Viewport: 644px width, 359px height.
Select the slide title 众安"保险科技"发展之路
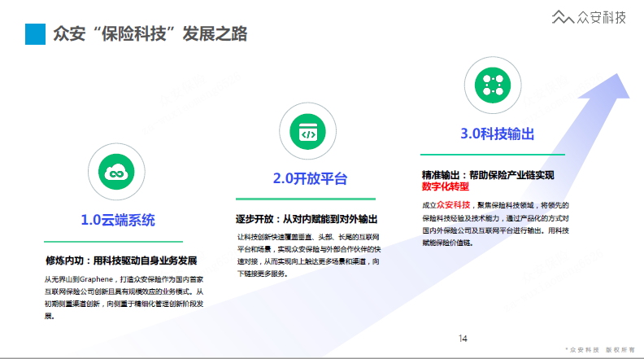click(x=150, y=33)
